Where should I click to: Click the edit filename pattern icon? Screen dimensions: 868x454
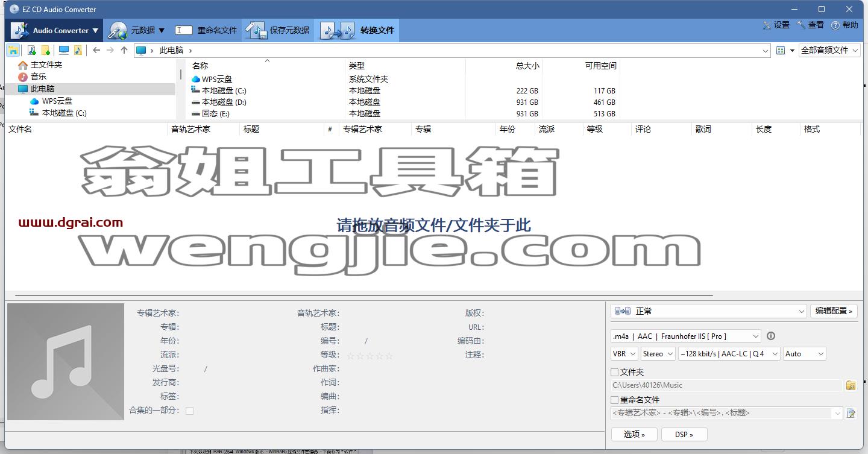click(851, 413)
